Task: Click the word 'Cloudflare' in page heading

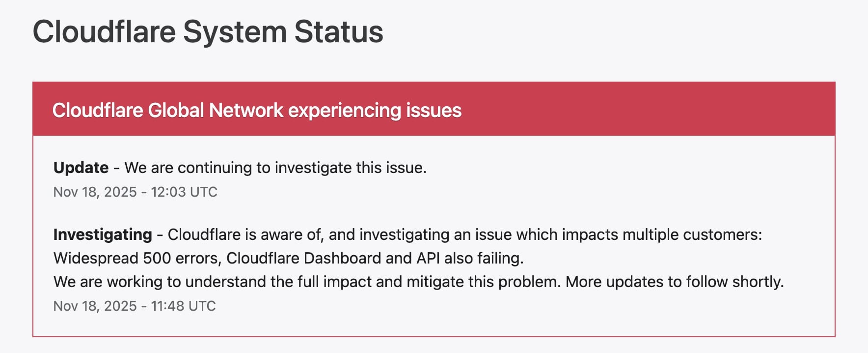Action: pos(104,32)
